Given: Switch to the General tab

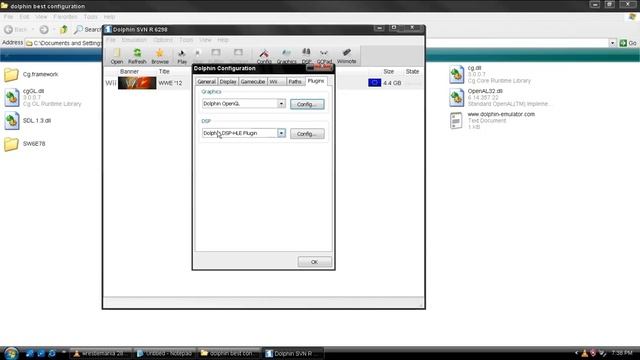Looking at the screenshot, I should tap(206, 82).
